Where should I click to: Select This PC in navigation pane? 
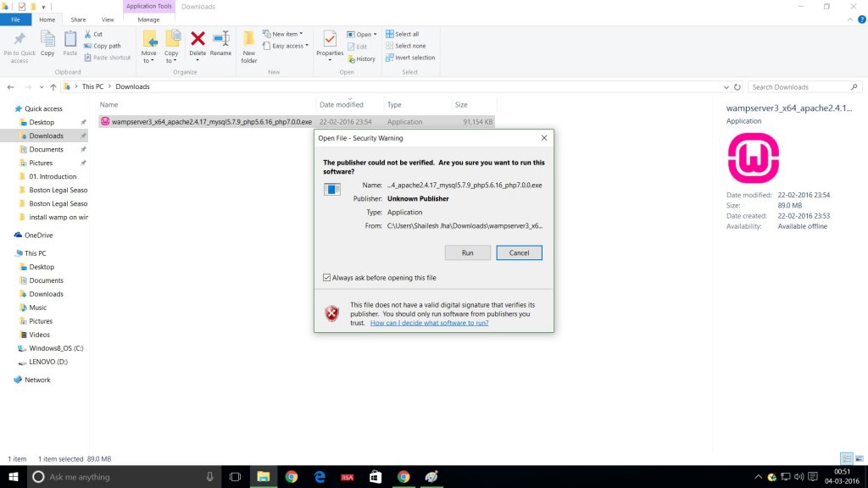(x=35, y=253)
